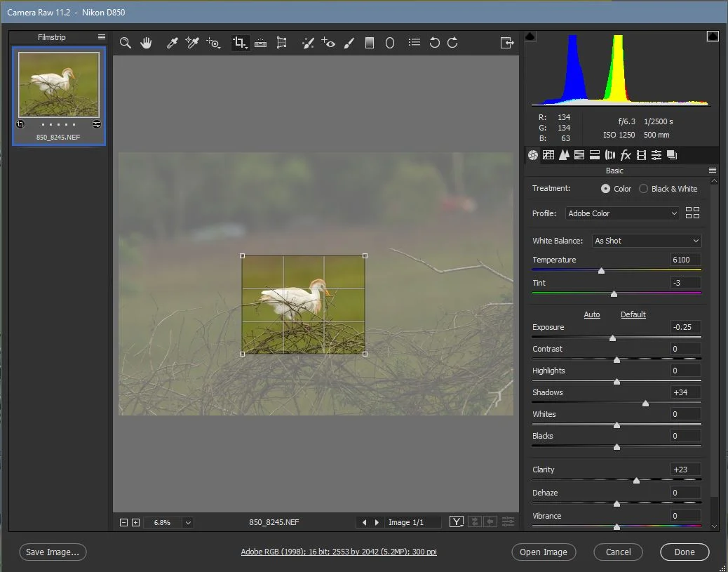Activate the Straighten tool
This screenshot has height=572, width=728.
pos(260,43)
